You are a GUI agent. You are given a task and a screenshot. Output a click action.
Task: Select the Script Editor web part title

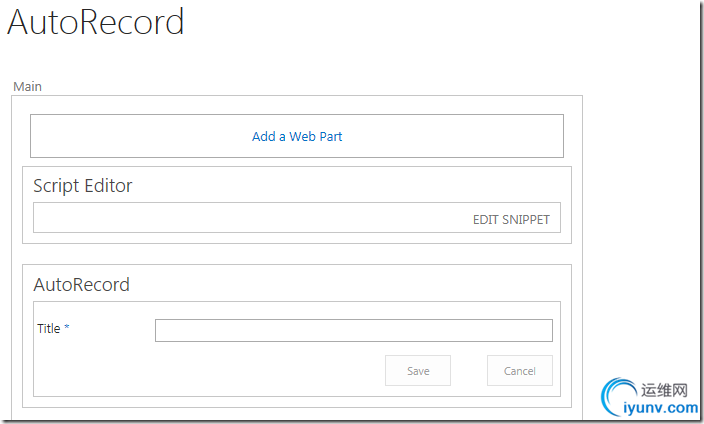pos(82,185)
